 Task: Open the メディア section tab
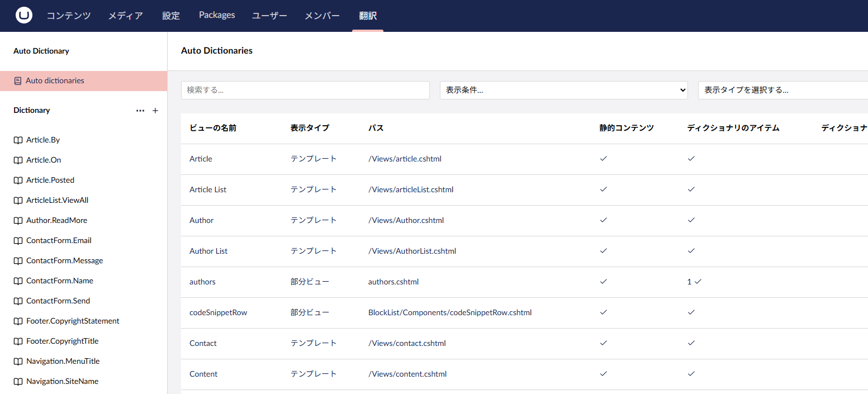125,16
